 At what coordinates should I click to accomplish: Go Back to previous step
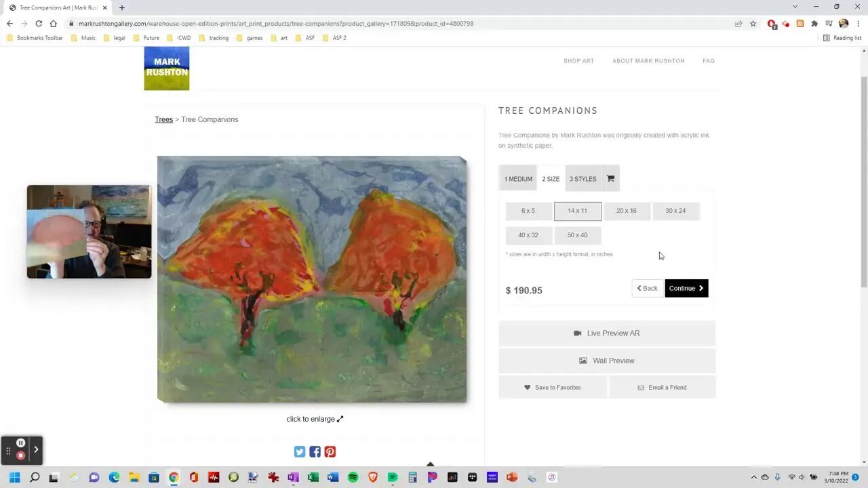click(647, 288)
